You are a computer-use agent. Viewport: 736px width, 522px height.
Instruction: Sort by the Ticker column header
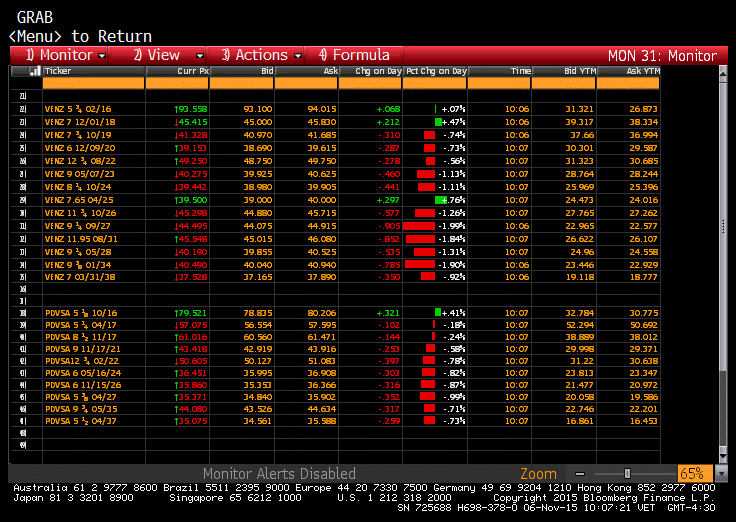(x=94, y=71)
